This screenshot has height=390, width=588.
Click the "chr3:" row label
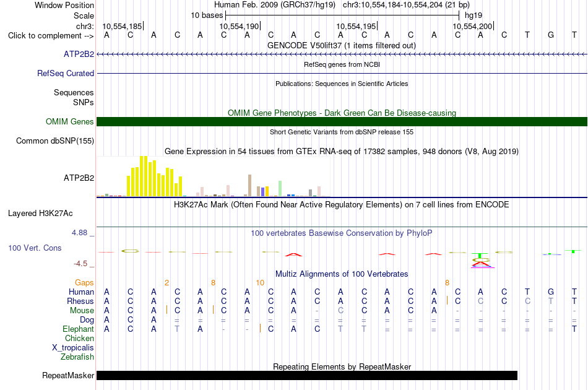point(85,26)
